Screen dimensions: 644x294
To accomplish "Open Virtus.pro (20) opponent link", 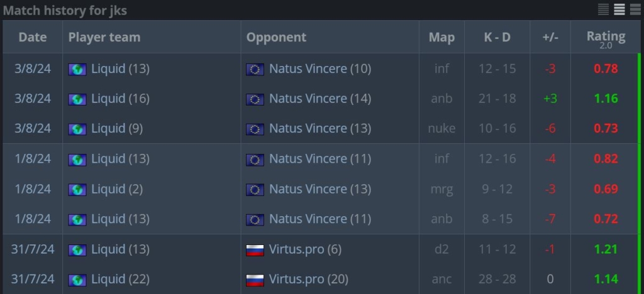I will click(x=308, y=280).
